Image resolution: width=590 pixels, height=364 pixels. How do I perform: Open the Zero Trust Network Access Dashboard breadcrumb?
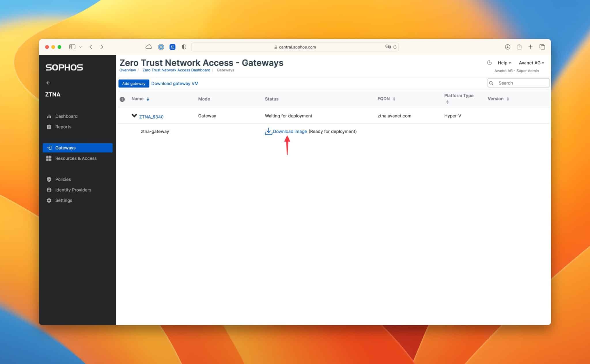click(x=176, y=70)
